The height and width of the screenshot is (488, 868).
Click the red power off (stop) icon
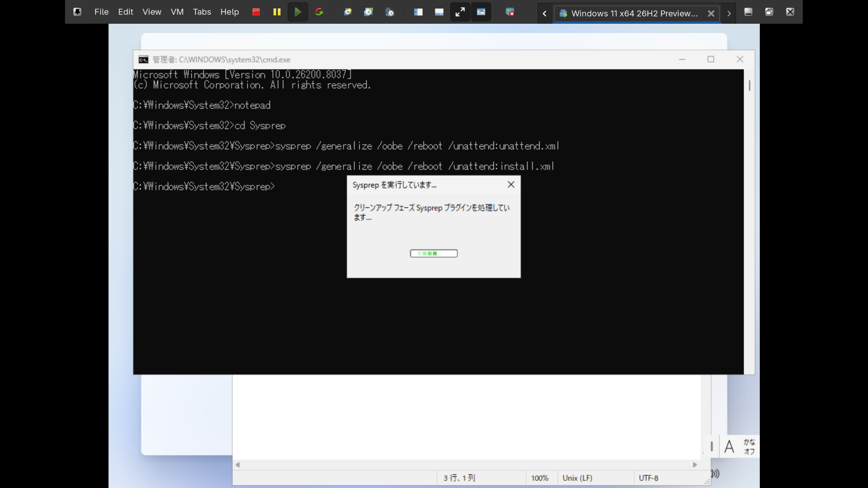(256, 12)
